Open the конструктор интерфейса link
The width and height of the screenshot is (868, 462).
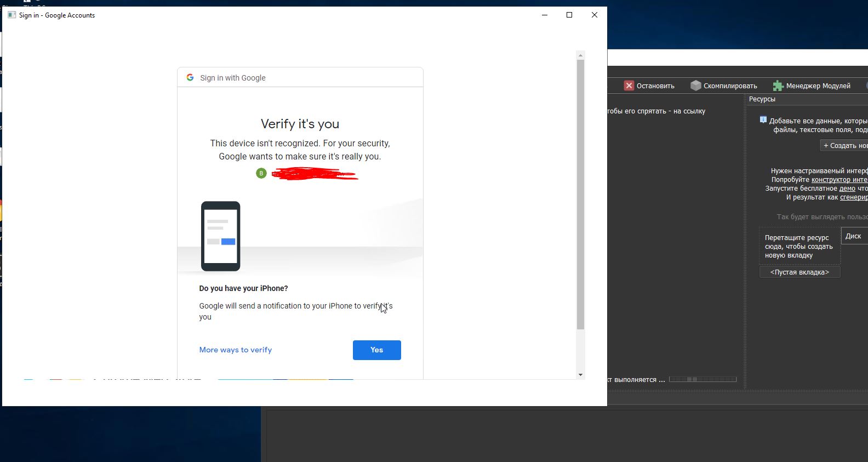tap(840, 180)
